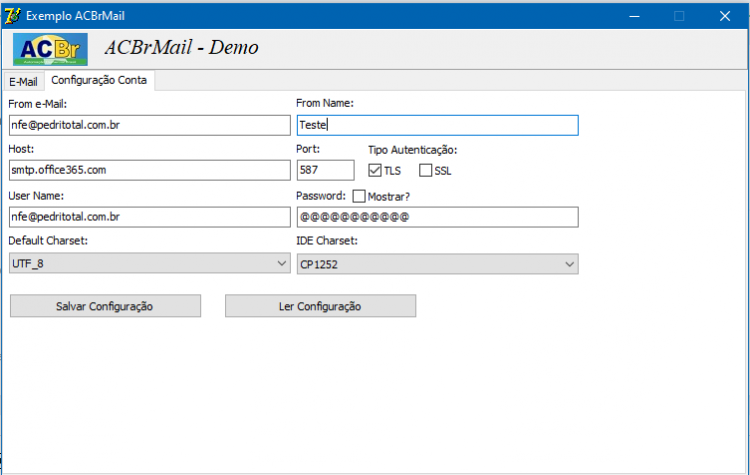Focus the From e-Mail input field
Viewport: 750px width, 475px height.
pyautogui.click(x=150, y=125)
